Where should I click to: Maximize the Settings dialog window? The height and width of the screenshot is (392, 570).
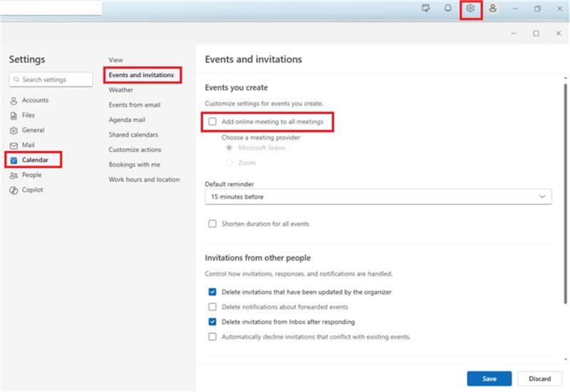536,33
